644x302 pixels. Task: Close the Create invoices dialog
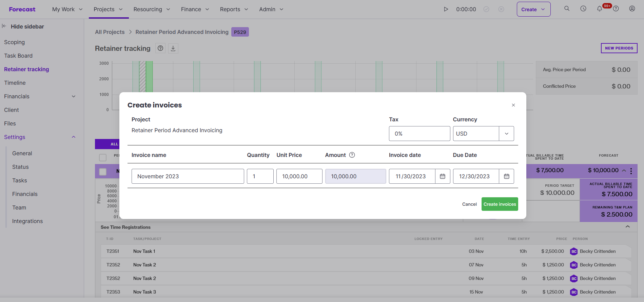coord(513,105)
